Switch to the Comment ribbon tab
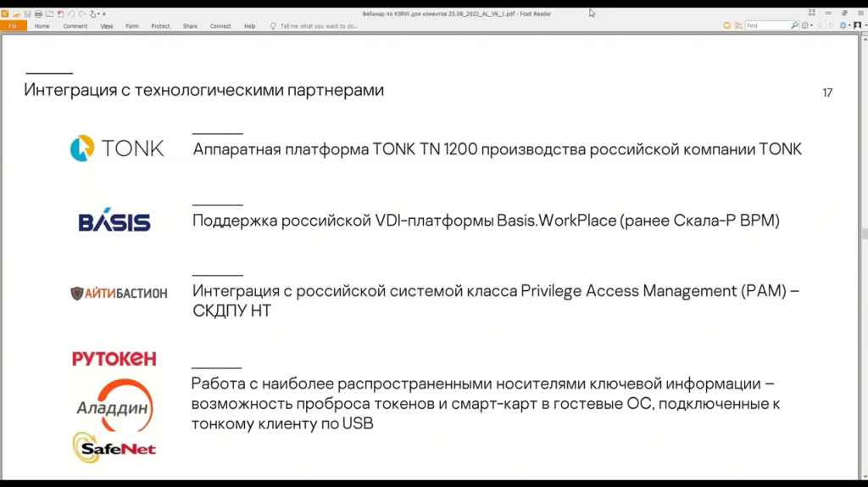The height and width of the screenshot is (487, 868). [x=75, y=26]
